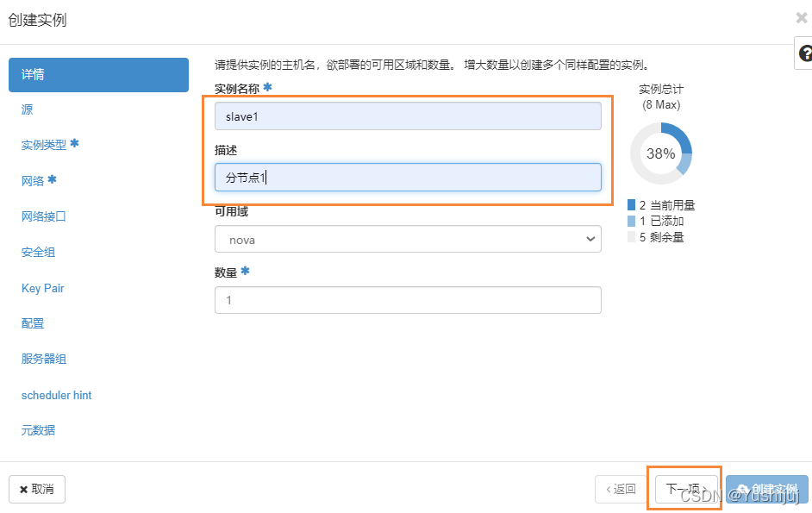The height and width of the screenshot is (513, 812).
Task: Click inside the 数量 input field
Action: tap(408, 300)
